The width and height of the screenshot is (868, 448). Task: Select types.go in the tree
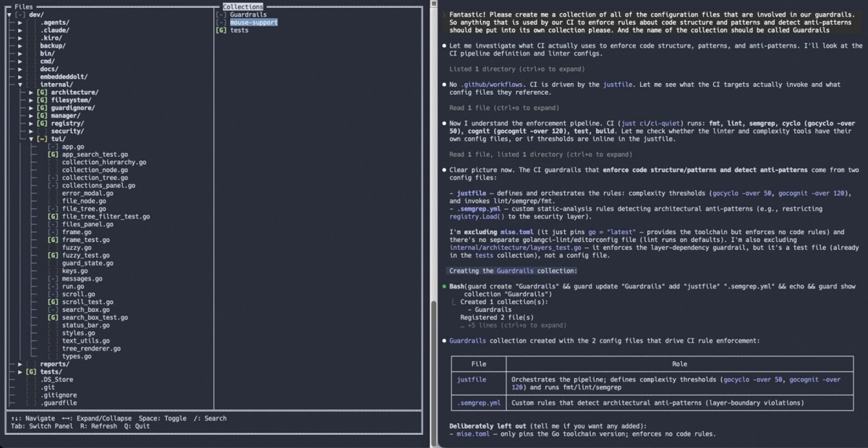coord(77,356)
